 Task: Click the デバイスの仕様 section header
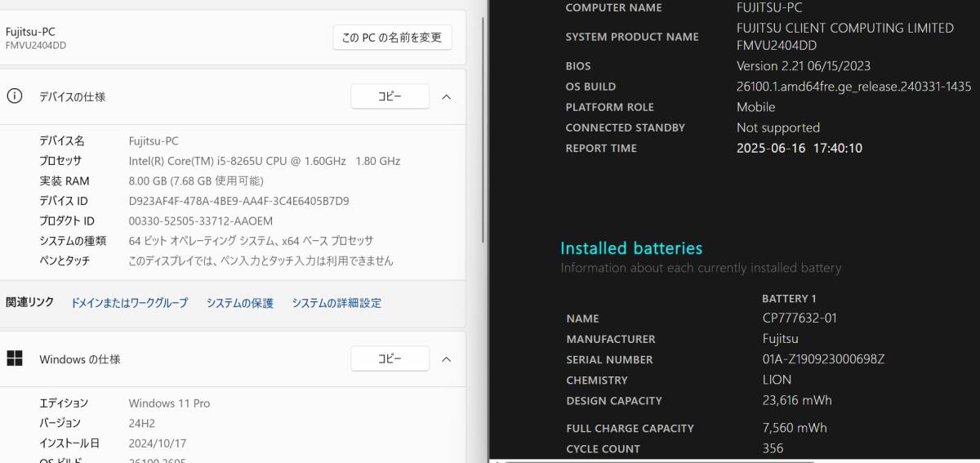(73, 96)
